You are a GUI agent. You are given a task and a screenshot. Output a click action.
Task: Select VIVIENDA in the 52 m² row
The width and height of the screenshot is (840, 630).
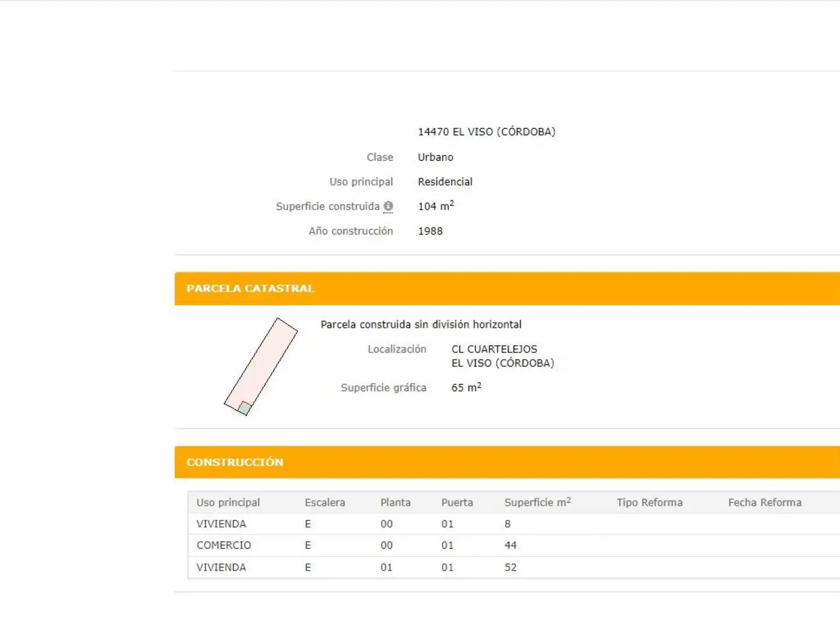pyautogui.click(x=221, y=567)
